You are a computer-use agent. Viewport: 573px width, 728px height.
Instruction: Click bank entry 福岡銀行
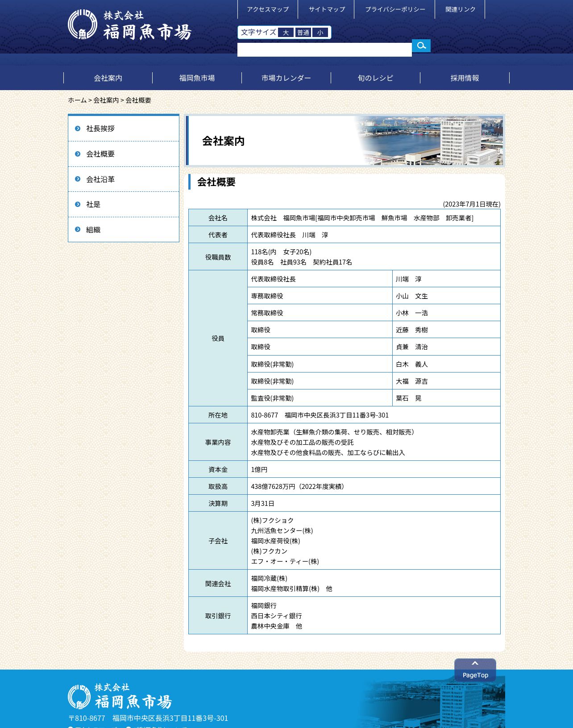point(264,605)
